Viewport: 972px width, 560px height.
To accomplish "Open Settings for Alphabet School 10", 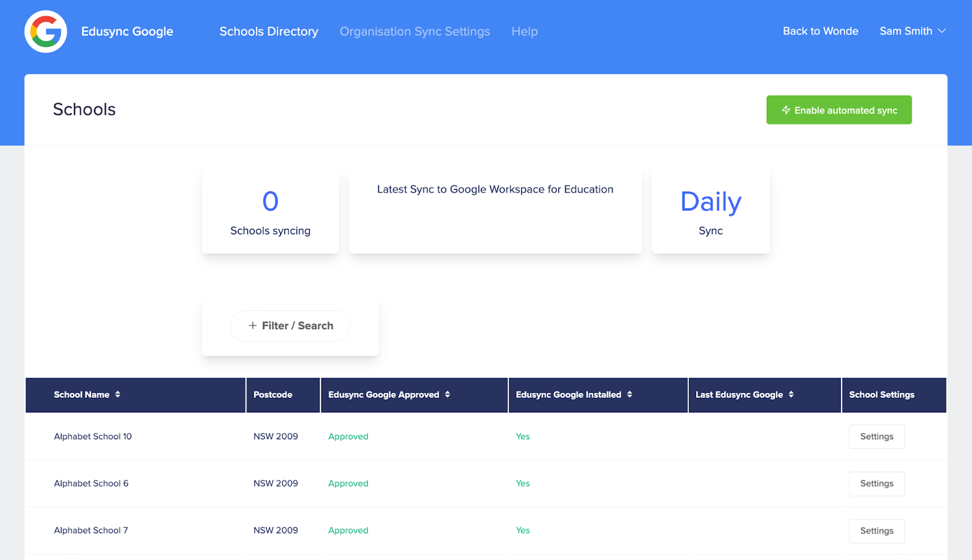I will click(x=877, y=437).
